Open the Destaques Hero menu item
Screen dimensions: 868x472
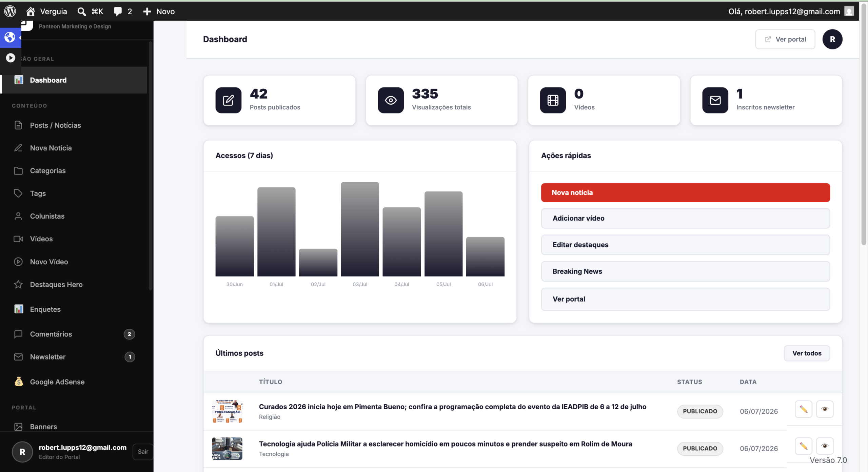(56, 285)
